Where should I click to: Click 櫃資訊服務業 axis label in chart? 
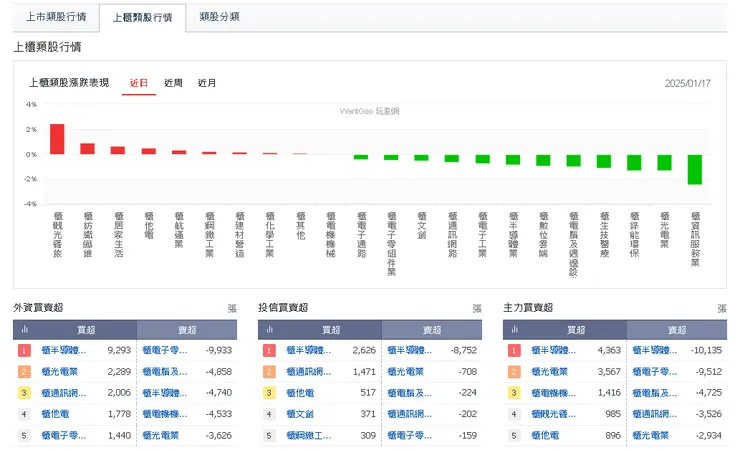point(695,239)
